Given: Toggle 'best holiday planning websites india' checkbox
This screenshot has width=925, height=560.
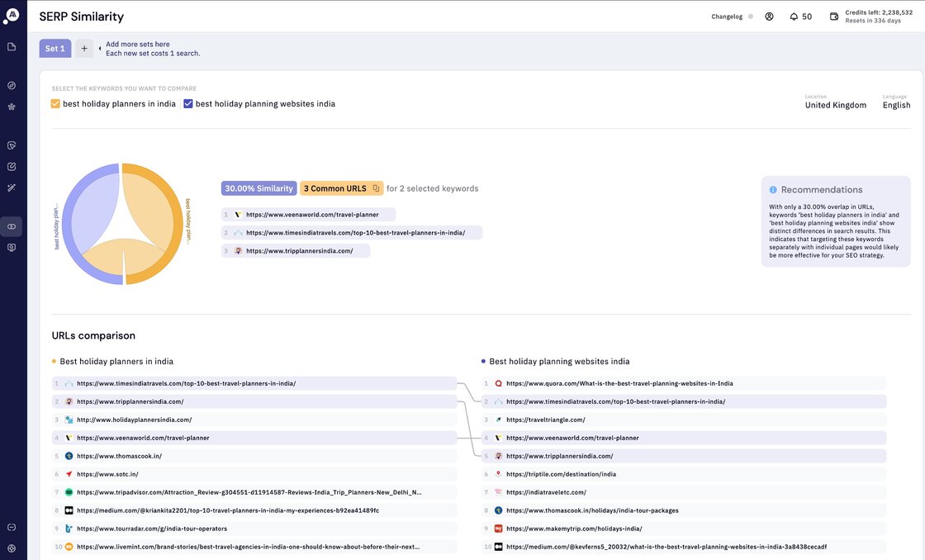Looking at the screenshot, I should point(188,104).
